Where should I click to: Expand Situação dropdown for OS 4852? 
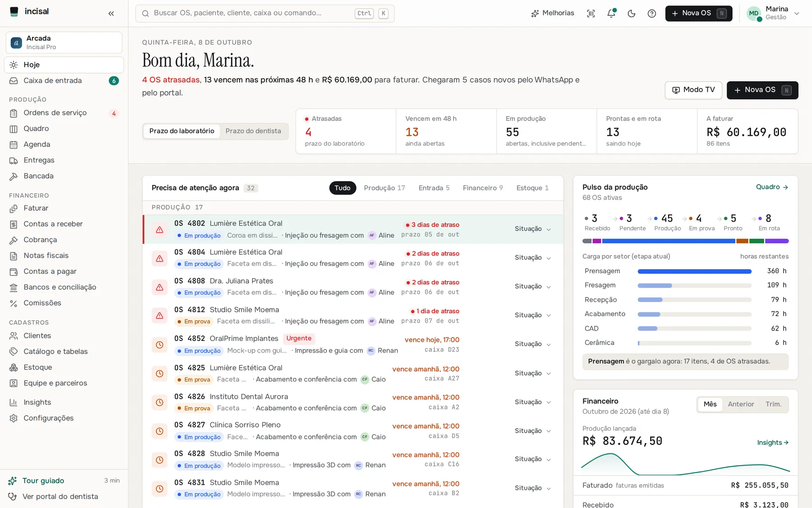[533, 344]
